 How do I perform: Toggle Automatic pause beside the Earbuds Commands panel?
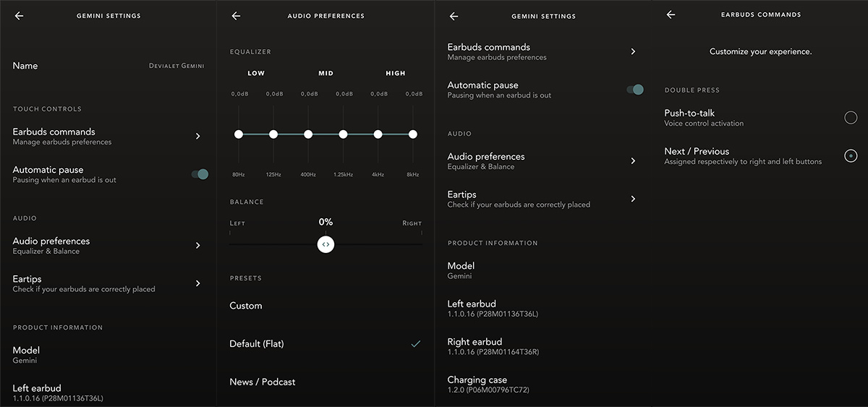[x=635, y=90]
